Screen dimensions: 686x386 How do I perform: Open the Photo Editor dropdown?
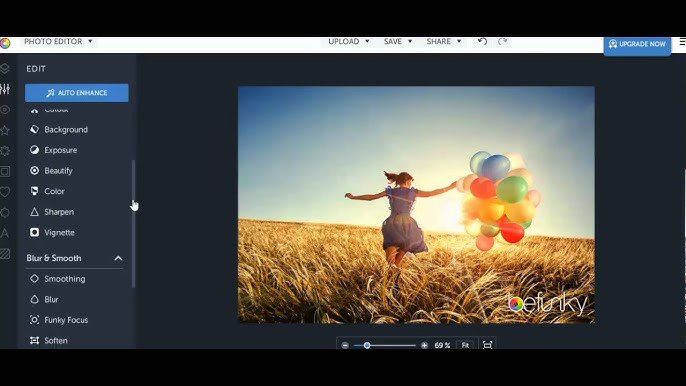(58, 42)
